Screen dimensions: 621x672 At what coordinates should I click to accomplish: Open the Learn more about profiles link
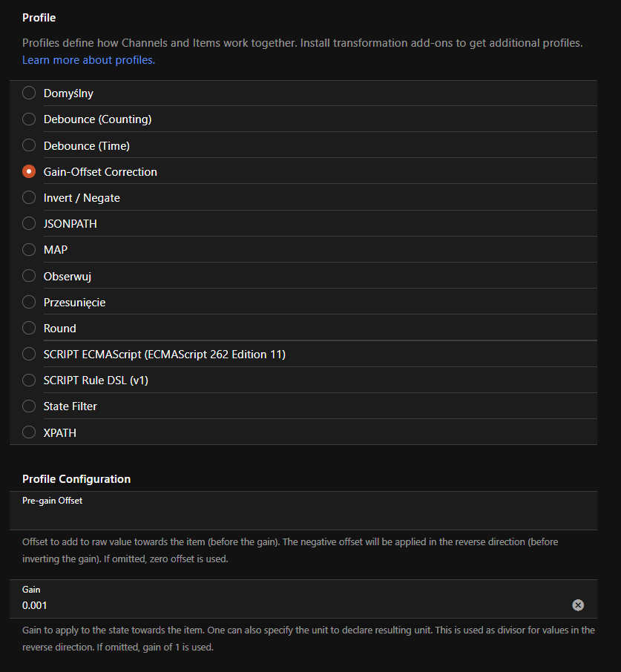coord(88,60)
